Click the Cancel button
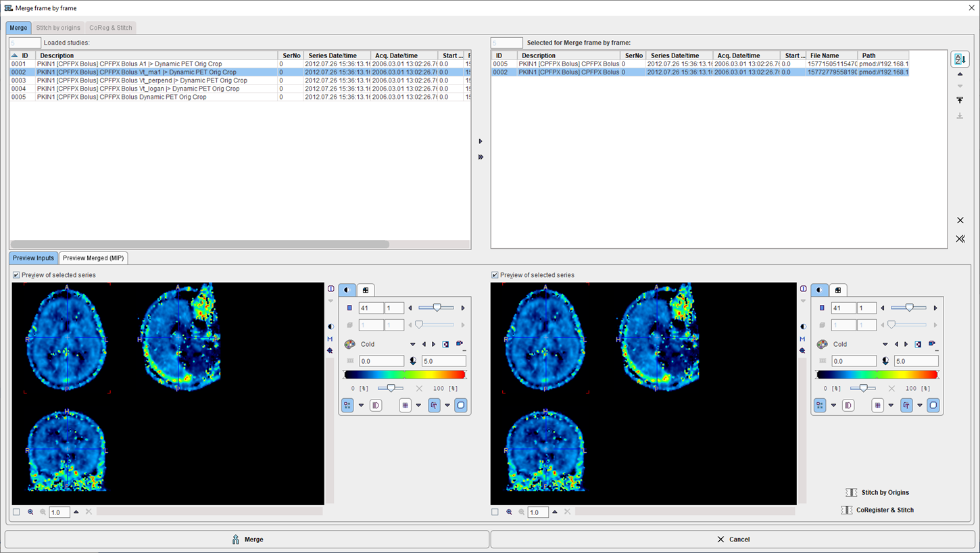 tap(733, 539)
